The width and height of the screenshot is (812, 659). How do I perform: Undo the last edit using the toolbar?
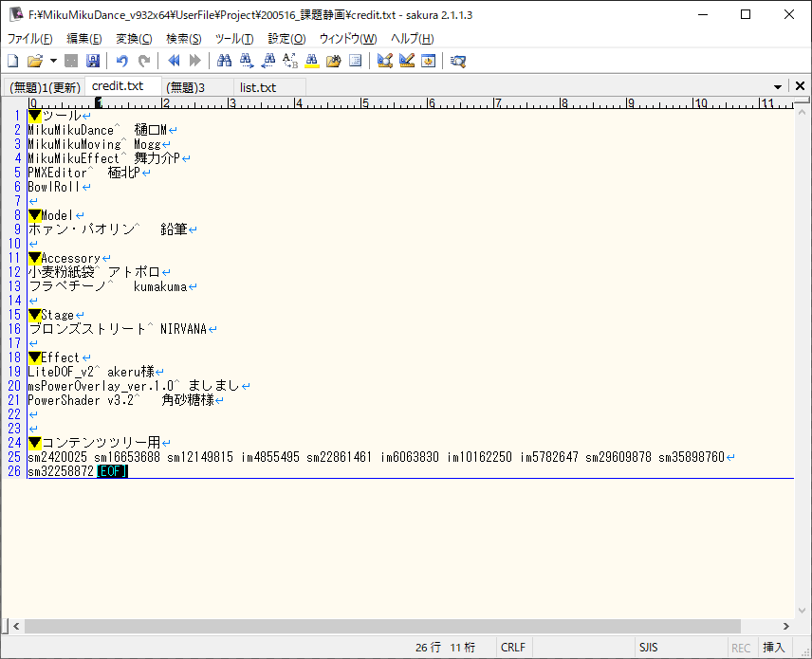[x=121, y=61]
